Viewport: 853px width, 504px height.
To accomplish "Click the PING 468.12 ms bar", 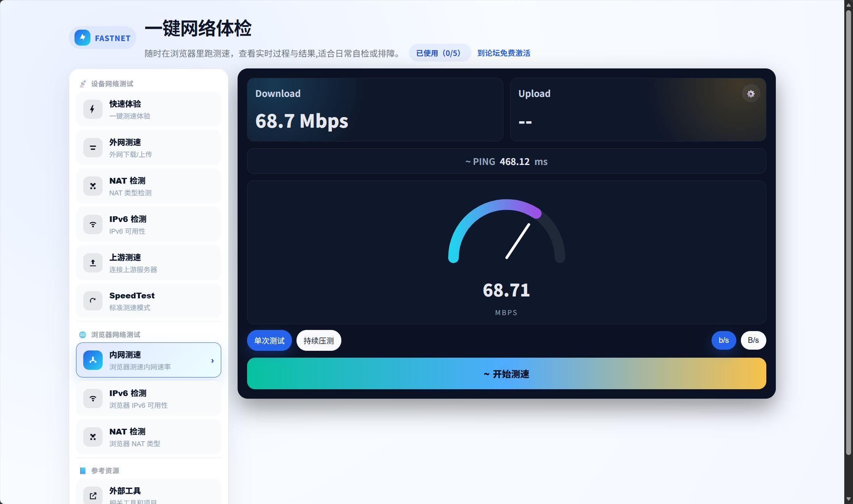I will tap(506, 161).
